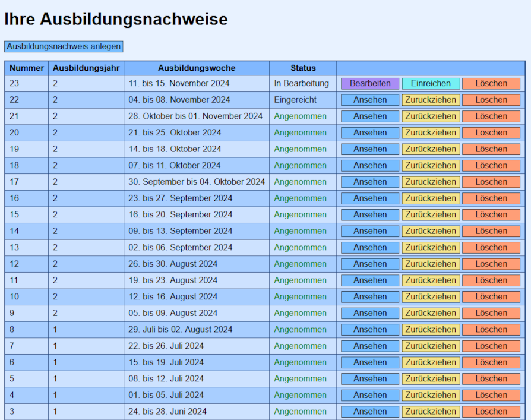Click 'Ausbildungsnachweis anlegen' button
The width and height of the screenshot is (531, 420).
[x=64, y=46]
